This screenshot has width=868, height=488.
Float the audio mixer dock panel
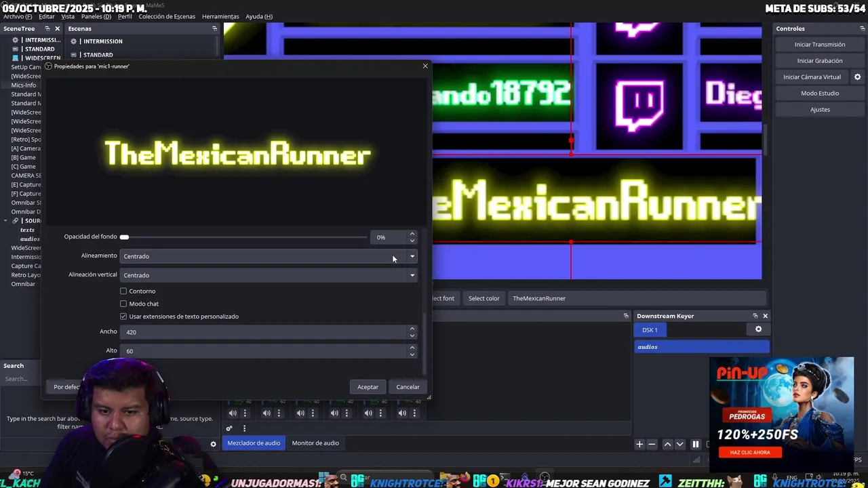626,316
